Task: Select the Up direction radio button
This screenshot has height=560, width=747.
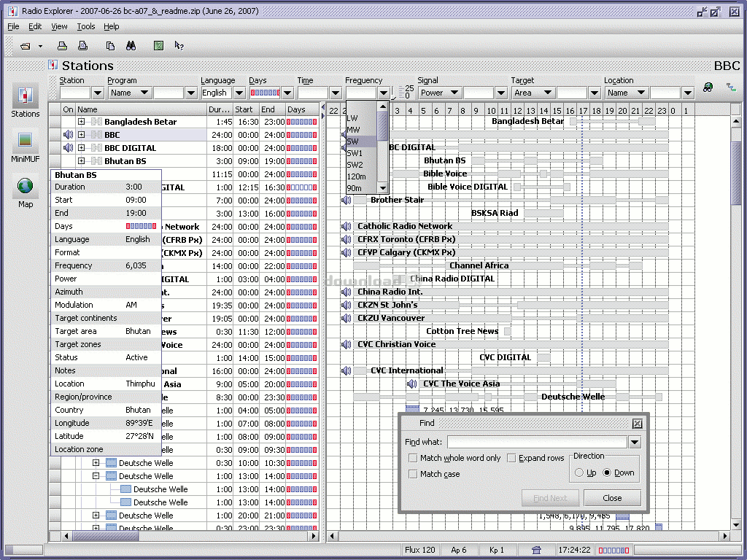Action: (579, 472)
